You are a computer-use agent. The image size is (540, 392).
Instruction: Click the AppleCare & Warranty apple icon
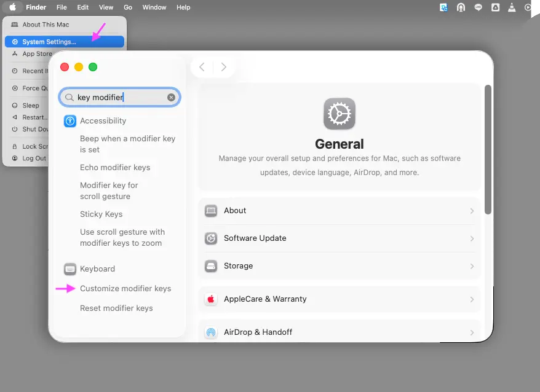pos(211,299)
